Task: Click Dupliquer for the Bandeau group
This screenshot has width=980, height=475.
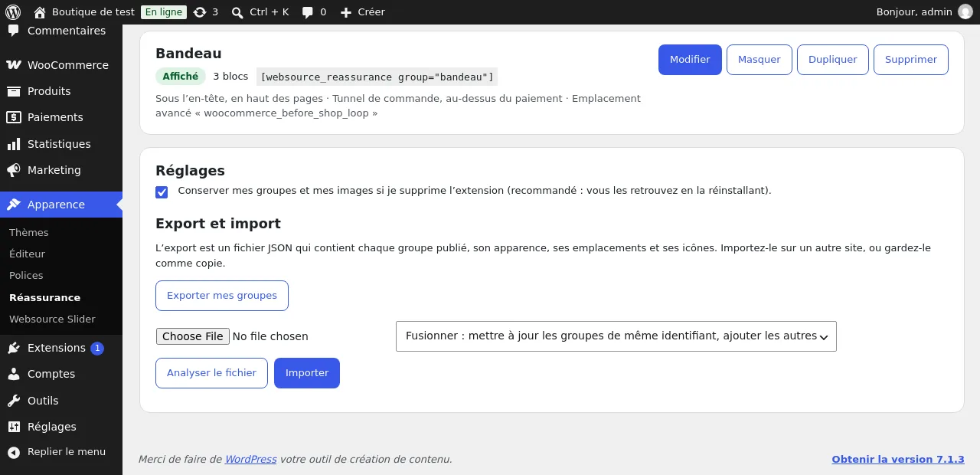Action: pos(833,60)
